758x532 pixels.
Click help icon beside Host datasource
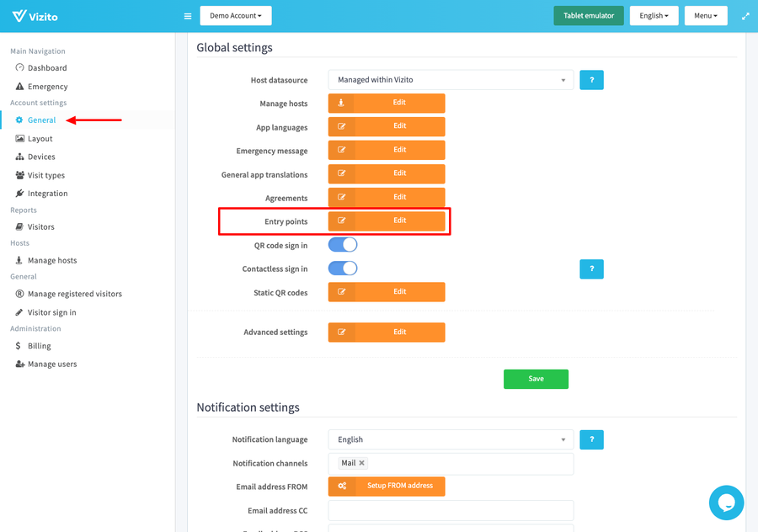click(591, 80)
